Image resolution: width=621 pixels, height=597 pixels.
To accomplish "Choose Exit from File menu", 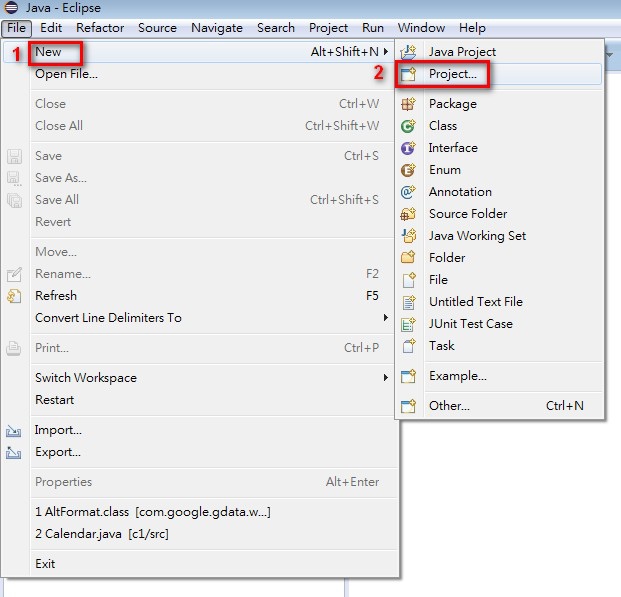I will pos(198,564).
